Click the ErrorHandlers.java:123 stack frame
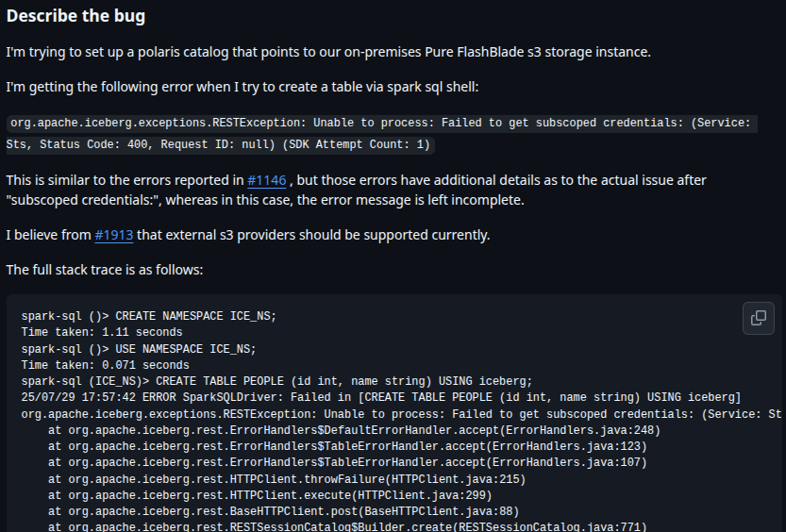The image size is (786, 532). (x=347, y=446)
